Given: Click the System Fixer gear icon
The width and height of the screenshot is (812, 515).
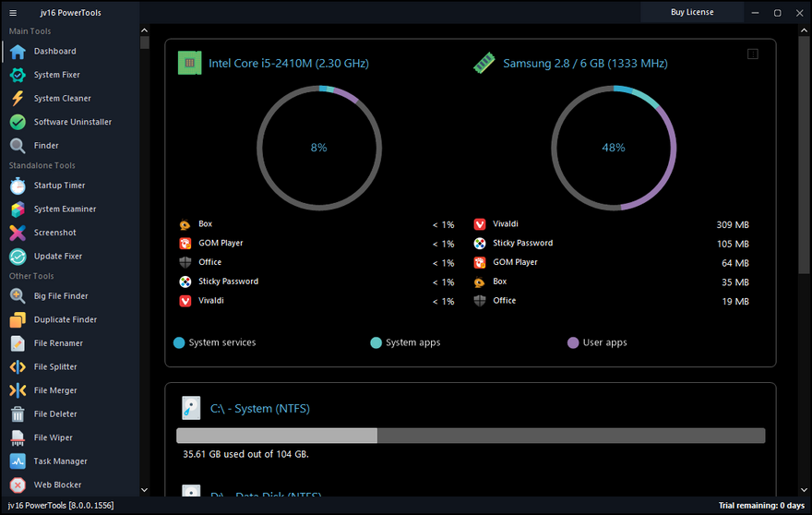Looking at the screenshot, I should click(18, 75).
